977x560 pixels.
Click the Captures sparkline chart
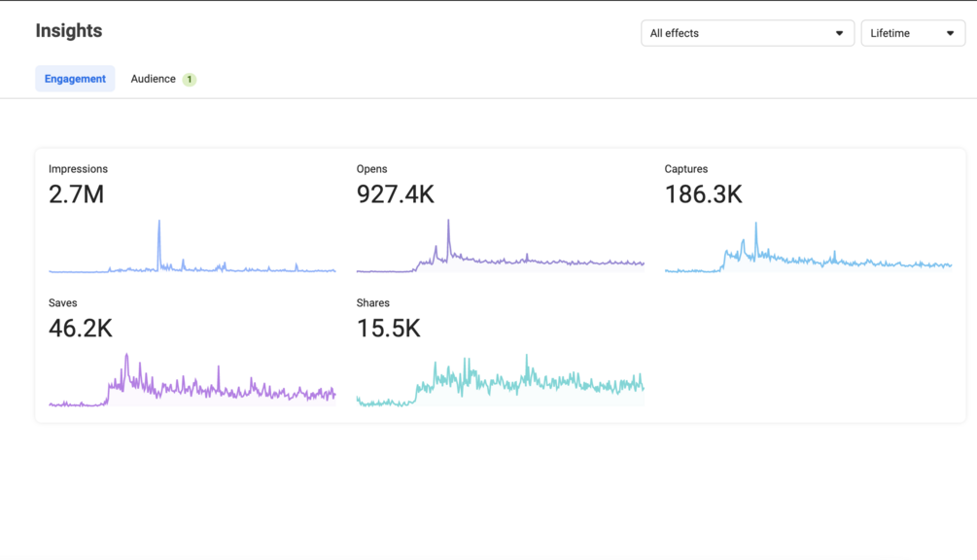[808, 247]
